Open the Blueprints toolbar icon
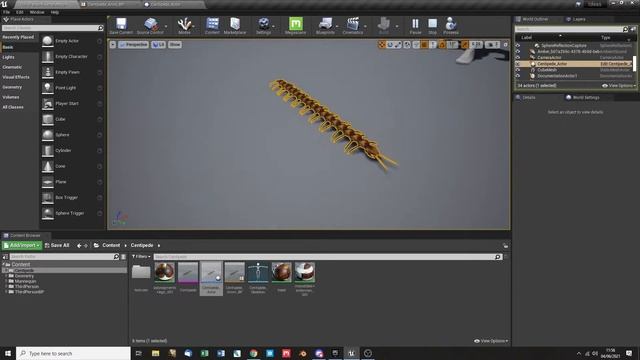The width and height of the screenshot is (640, 360). coord(325,26)
